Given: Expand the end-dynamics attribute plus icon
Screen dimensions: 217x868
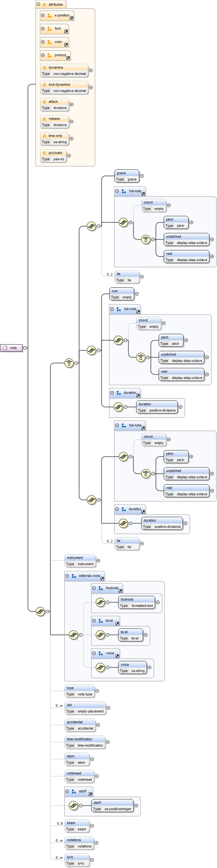Looking at the screenshot, I should [x=91, y=87].
